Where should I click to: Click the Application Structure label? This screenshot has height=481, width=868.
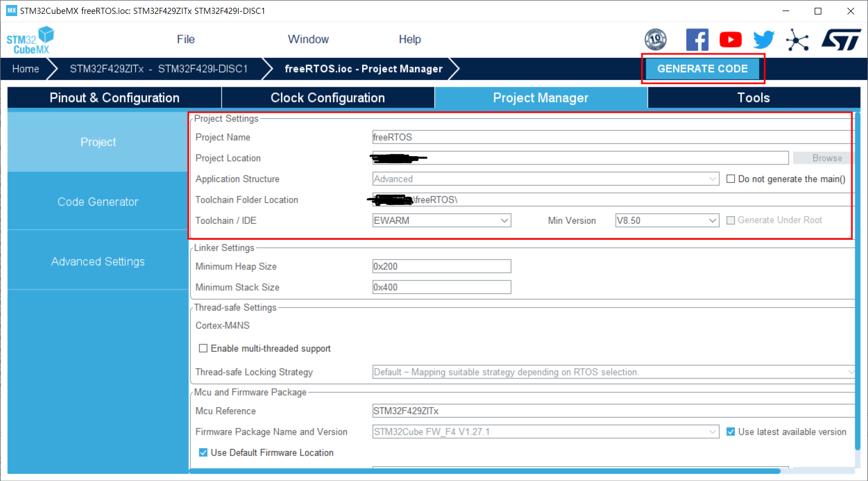238,179
